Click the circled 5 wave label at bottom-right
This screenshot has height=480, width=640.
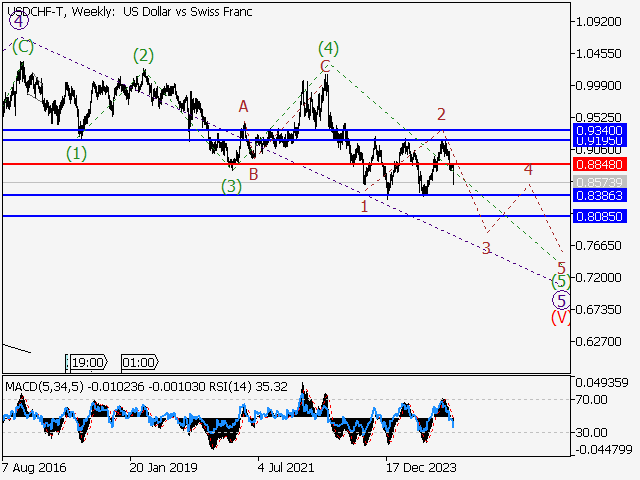[561, 300]
